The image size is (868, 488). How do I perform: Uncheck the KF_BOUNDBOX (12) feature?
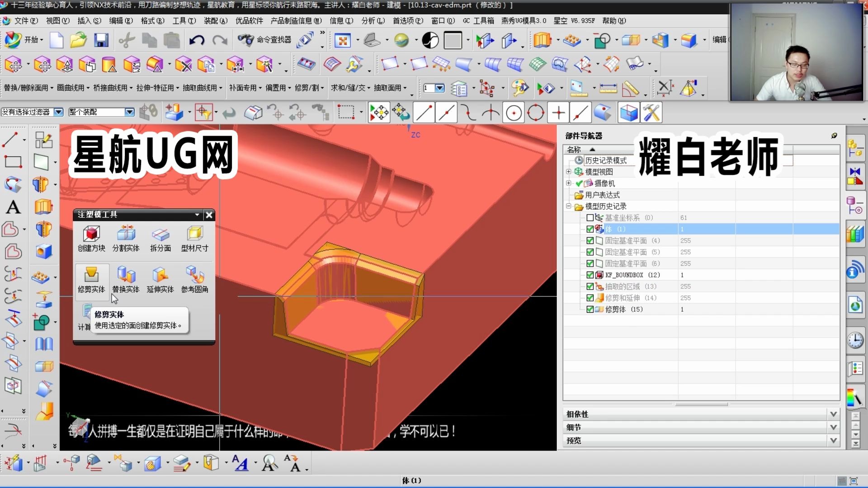click(590, 275)
